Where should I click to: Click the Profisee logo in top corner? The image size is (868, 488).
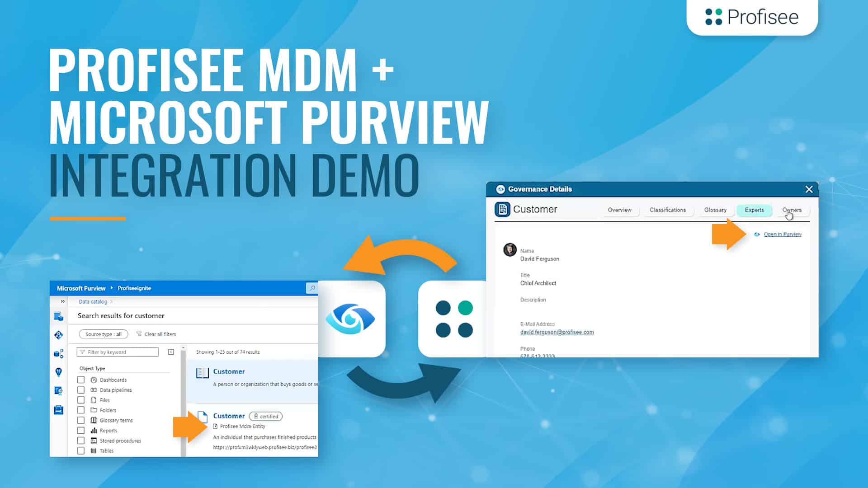click(752, 17)
